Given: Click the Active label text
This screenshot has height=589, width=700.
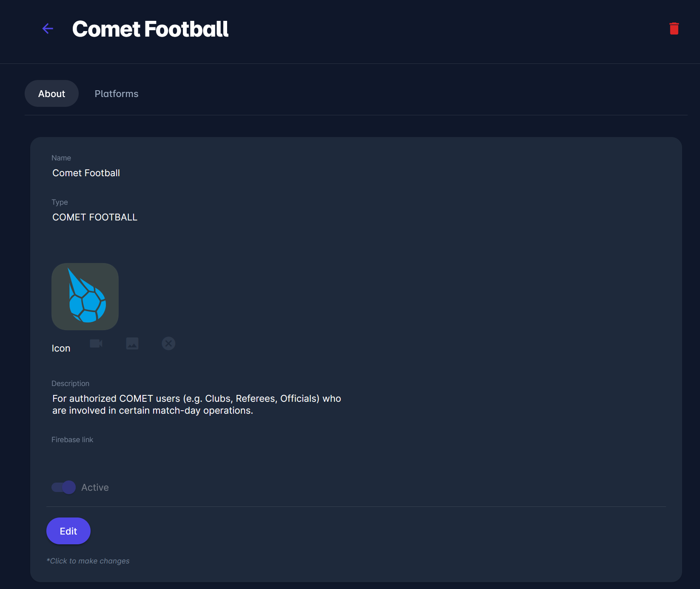Looking at the screenshot, I should pos(95,487).
